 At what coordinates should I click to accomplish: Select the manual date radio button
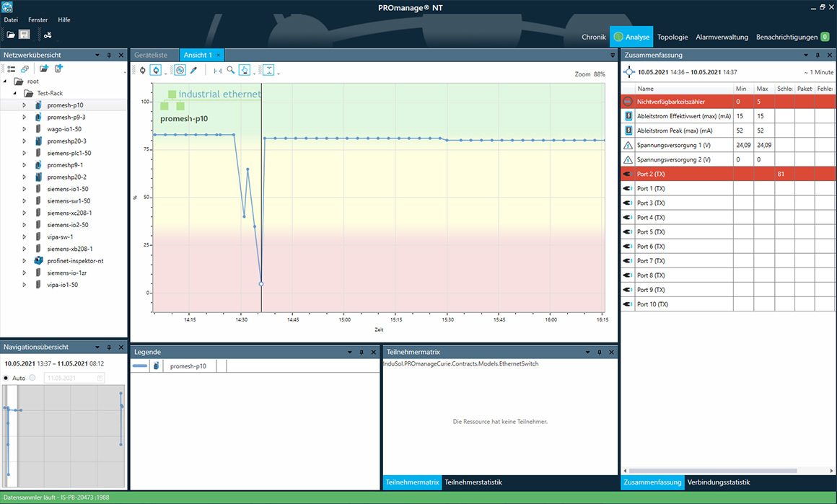(x=32, y=378)
